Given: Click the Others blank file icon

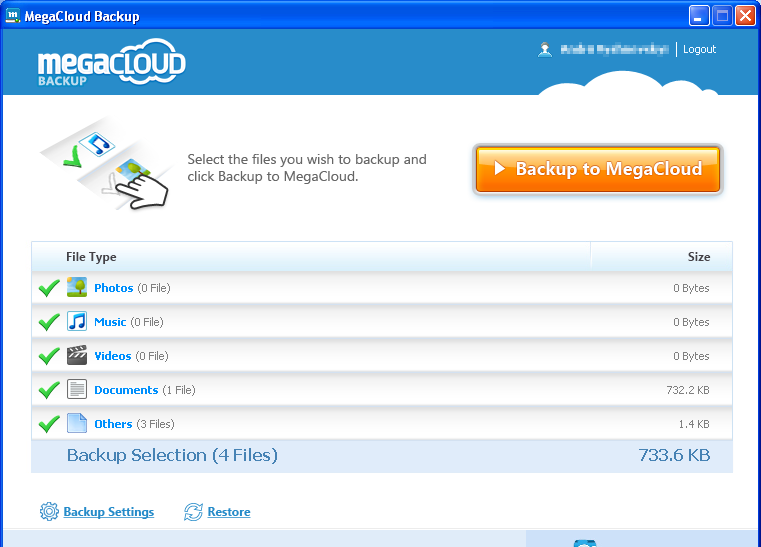Looking at the screenshot, I should click(77, 423).
